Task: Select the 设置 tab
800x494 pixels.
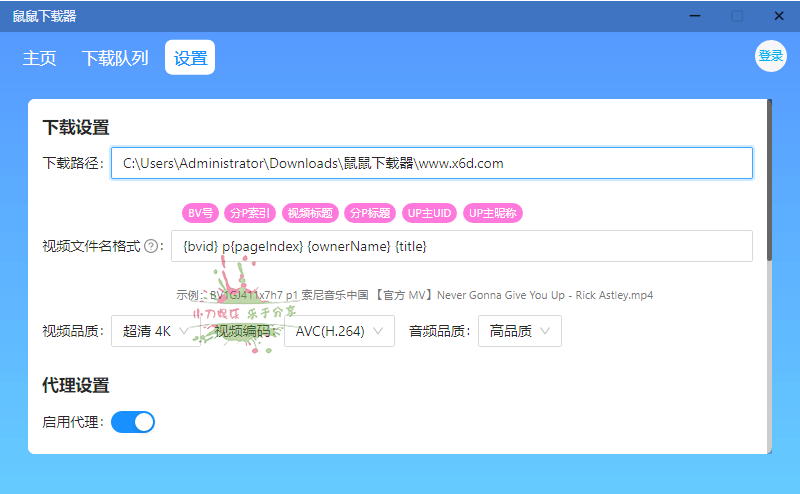Action: tap(190, 58)
